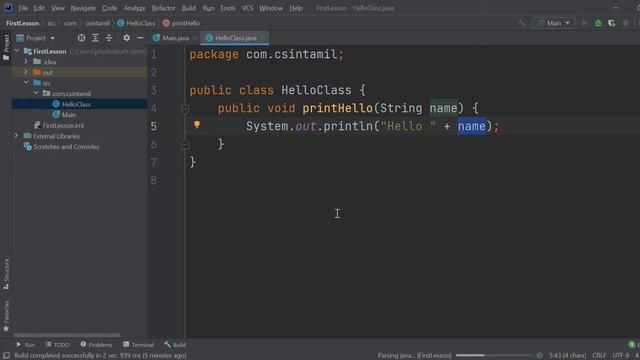Click IntelliJ IDEA app icon in title bar

pyautogui.click(x=8, y=7)
